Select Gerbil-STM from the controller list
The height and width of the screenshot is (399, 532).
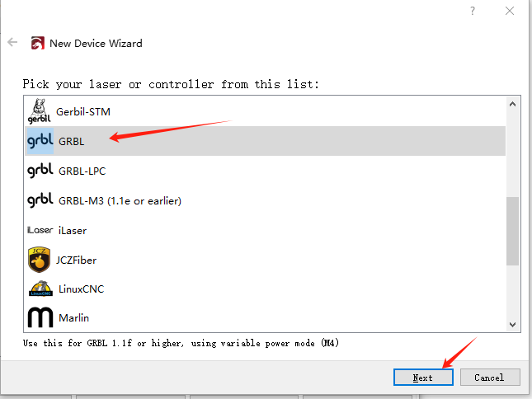265,111
